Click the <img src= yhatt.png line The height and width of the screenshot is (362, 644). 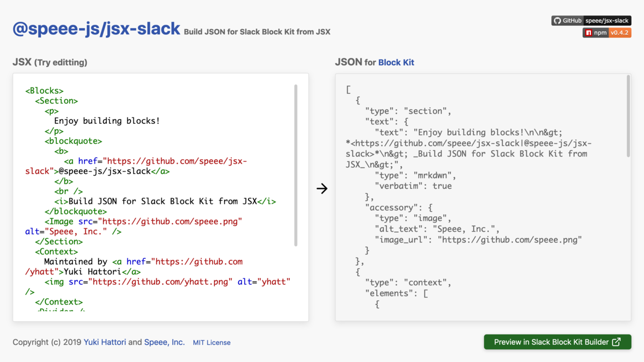click(x=167, y=282)
